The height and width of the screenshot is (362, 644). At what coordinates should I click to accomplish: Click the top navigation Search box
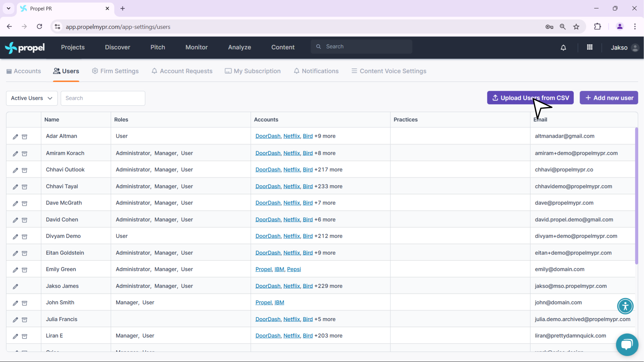(x=361, y=47)
